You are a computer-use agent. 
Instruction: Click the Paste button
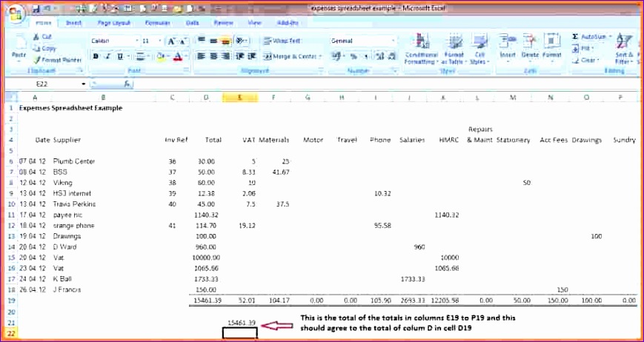click(x=19, y=48)
